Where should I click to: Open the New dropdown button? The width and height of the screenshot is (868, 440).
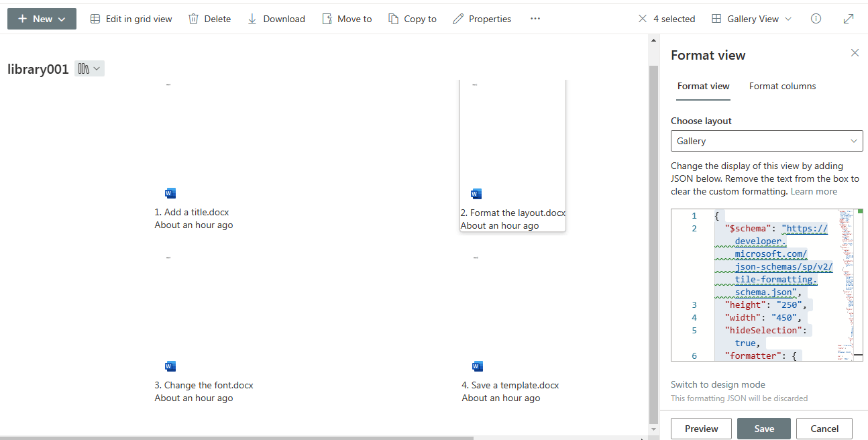point(42,19)
